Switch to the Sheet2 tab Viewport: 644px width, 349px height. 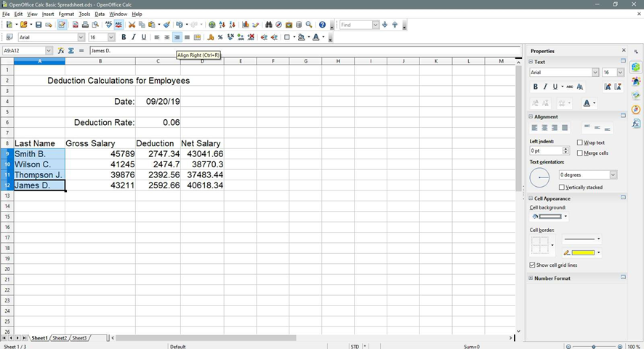60,338
